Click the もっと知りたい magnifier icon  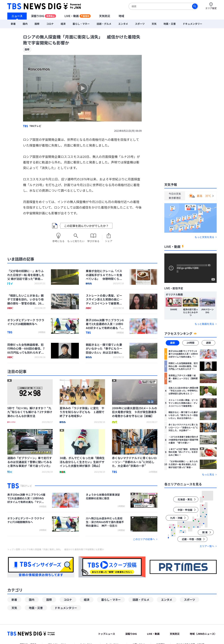click(76, 235)
